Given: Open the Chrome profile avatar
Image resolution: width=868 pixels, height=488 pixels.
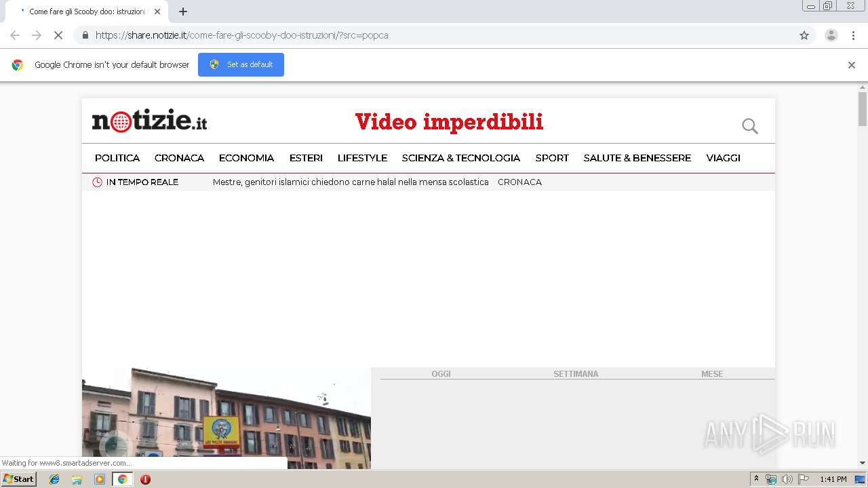Looking at the screenshot, I should click(x=831, y=35).
